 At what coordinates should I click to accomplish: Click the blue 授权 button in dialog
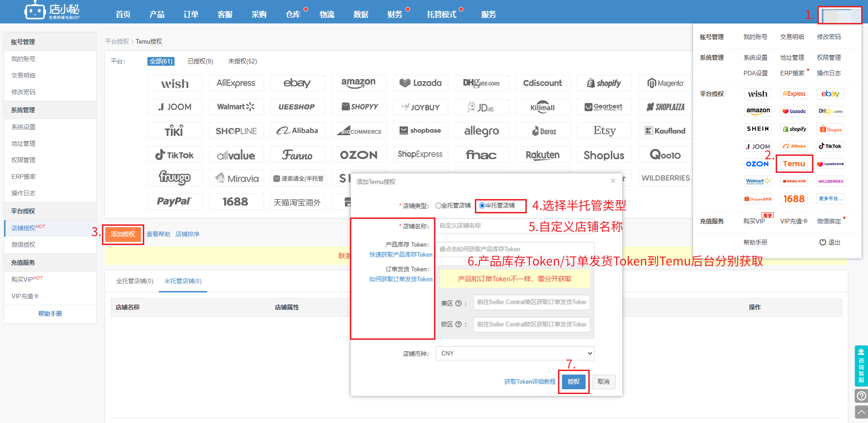coord(574,382)
